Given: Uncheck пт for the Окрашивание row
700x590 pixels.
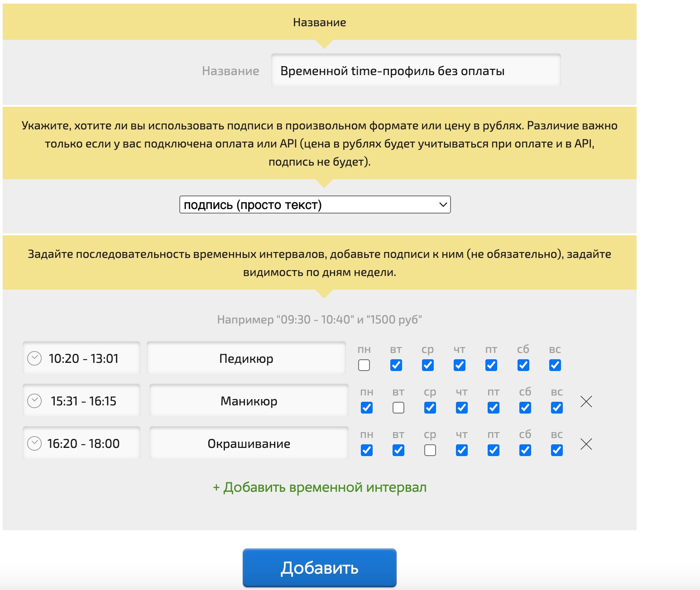Looking at the screenshot, I should pos(494,450).
